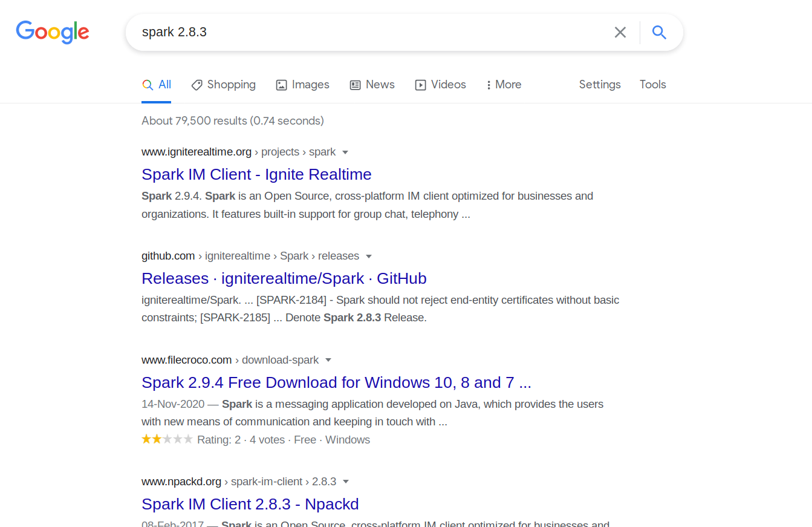Click the Shopping tag icon
Image resolution: width=812 pixels, height=527 pixels.
(x=197, y=85)
